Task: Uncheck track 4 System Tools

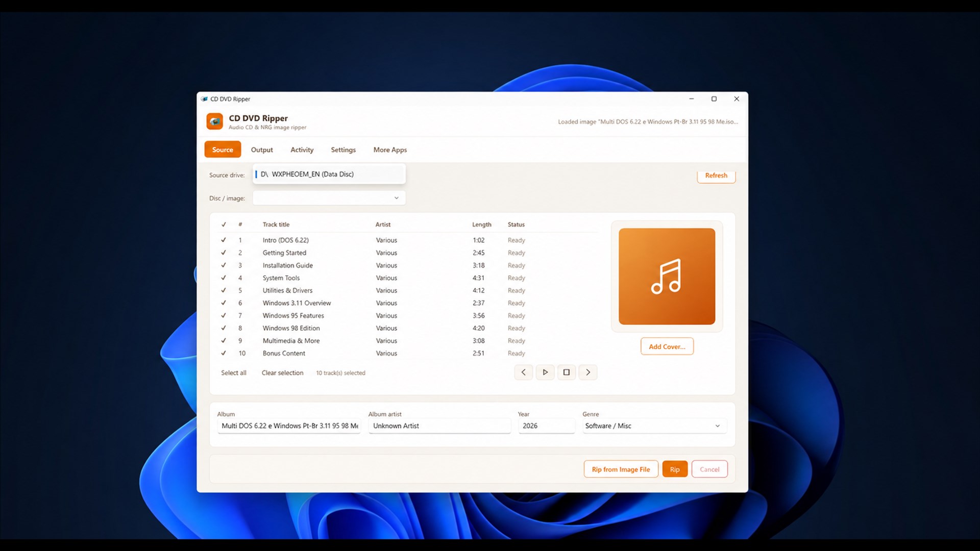Action: (224, 278)
